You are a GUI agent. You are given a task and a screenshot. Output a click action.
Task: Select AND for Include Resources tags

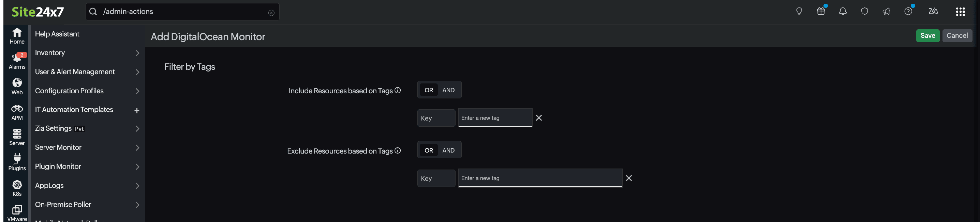pyautogui.click(x=448, y=90)
